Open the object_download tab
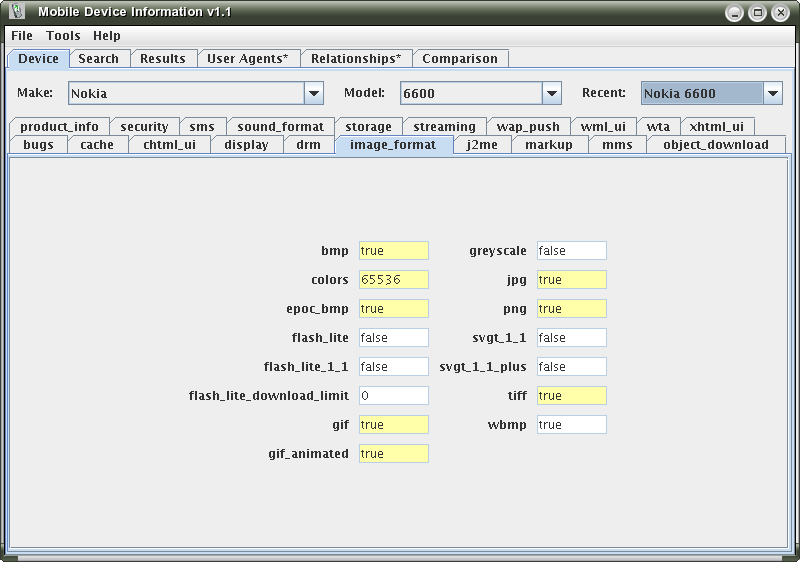This screenshot has width=800, height=562. (x=715, y=145)
